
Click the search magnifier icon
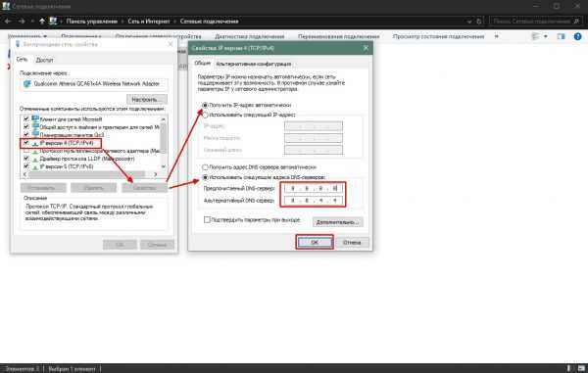577,22
